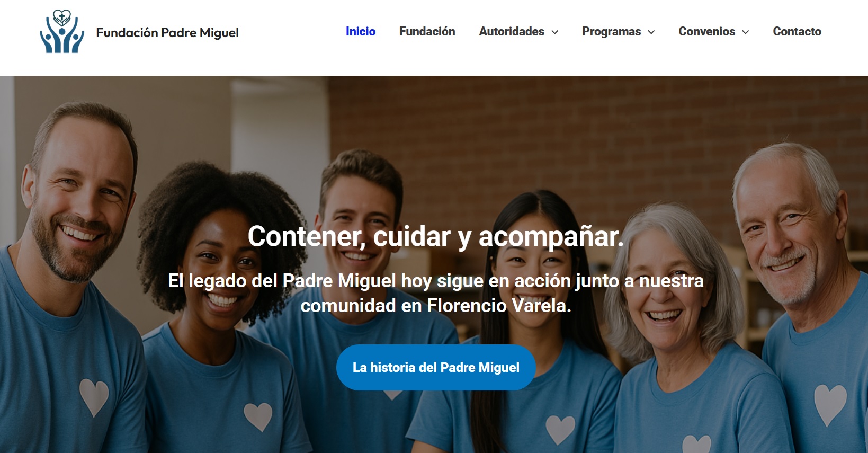Open the Contacto page link
868x453 pixels.
[x=797, y=32]
